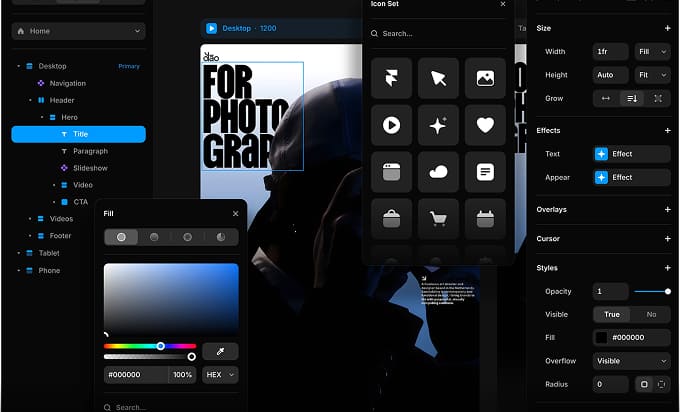
Task: Select the shopping cart icon
Action: click(438, 219)
